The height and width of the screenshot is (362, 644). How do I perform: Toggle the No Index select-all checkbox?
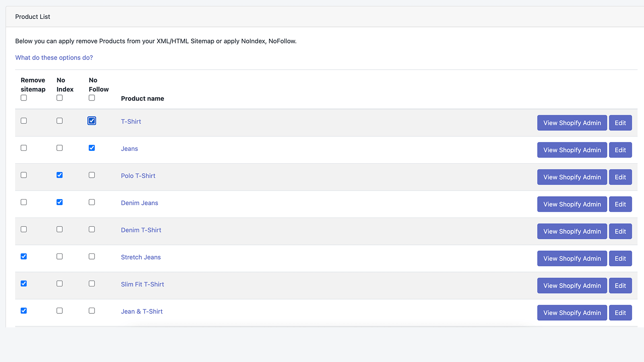pos(60,98)
